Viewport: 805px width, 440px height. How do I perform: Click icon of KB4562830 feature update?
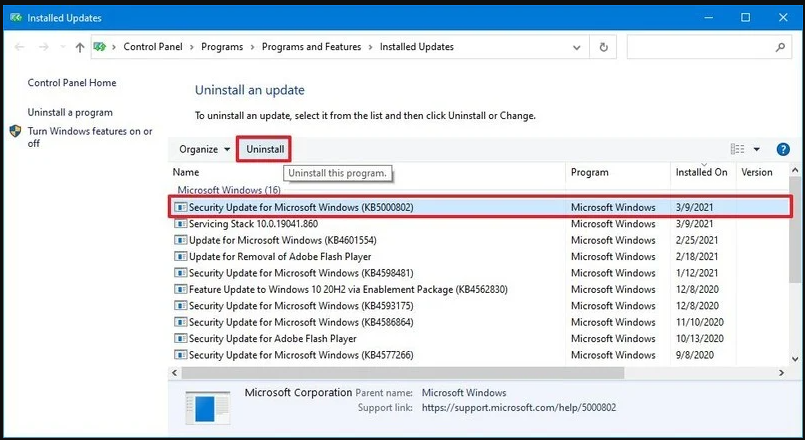click(180, 290)
